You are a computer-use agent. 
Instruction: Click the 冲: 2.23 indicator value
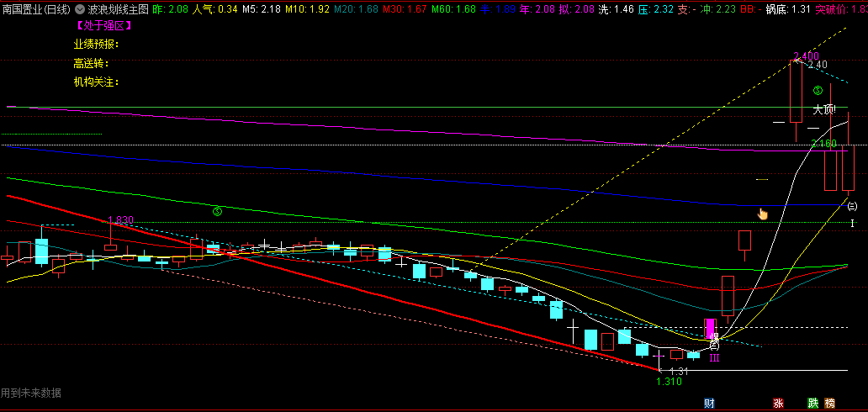(x=718, y=9)
